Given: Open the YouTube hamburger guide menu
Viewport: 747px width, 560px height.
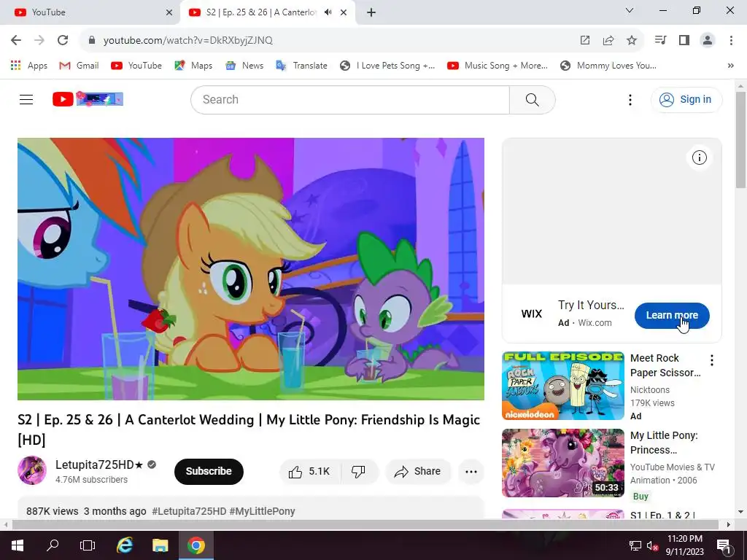Looking at the screenshot, I should tap(26, 99).
